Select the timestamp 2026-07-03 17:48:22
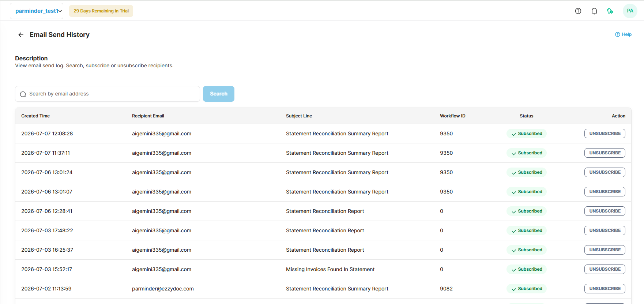This screenshot has width=644, height=304. coord(47,230)
